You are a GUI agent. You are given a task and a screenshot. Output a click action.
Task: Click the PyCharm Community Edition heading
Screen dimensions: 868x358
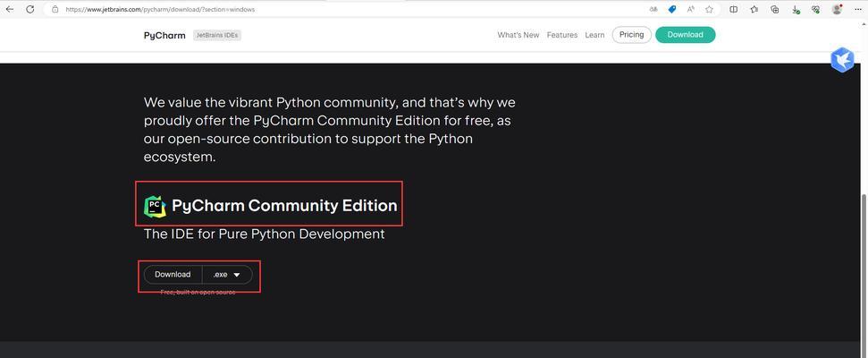click(x=284, y=206)
